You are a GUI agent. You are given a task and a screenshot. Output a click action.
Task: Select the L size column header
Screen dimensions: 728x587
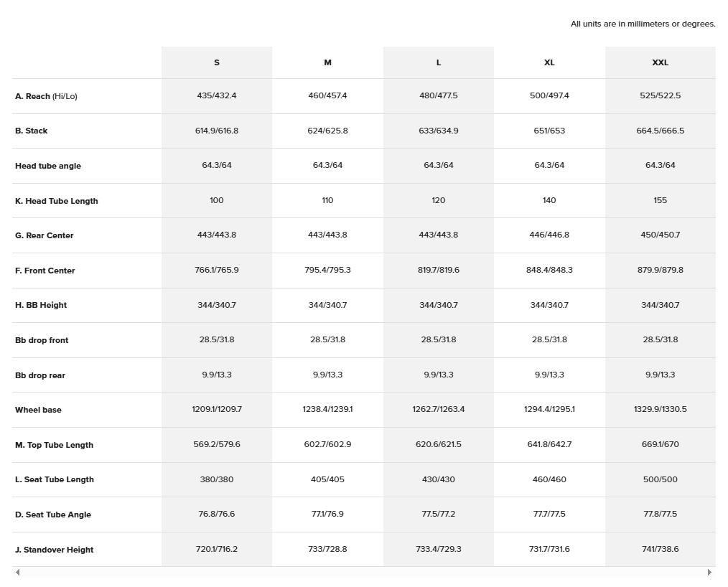coord(439,62)
